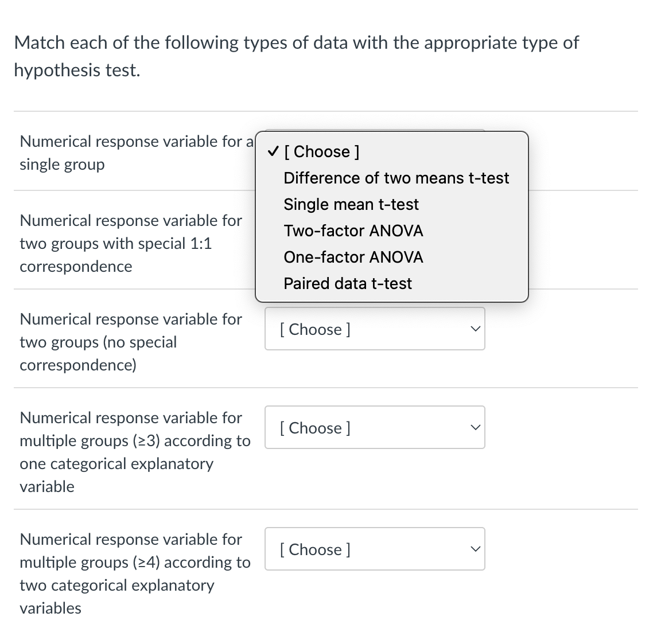Image resolution: width=657 pixels, height=644 pixels.
Task: Click the multiple groups (≥3) question text
Action: pos(135,452)
